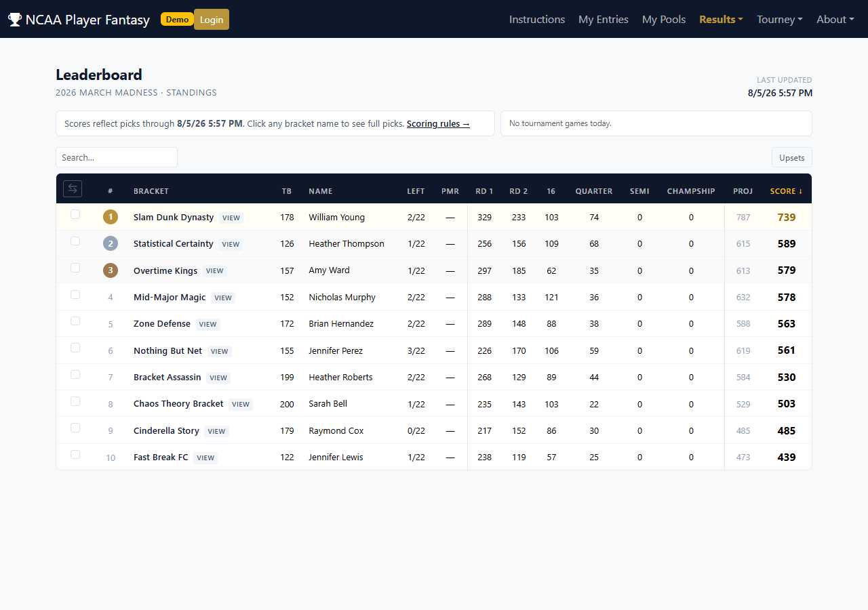Enable the checkbox for Mid-Major Magic
868x610 pixels.
tap(75, 294)
